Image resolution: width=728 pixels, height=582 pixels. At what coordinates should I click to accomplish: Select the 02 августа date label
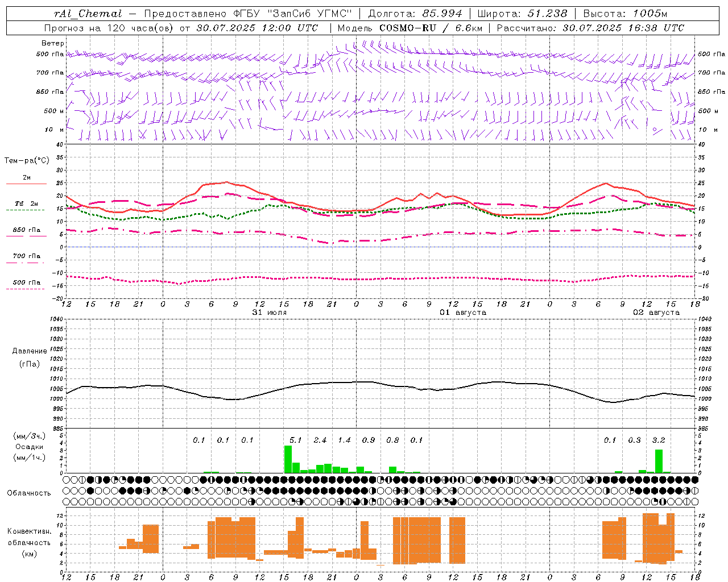pos(656,313)
